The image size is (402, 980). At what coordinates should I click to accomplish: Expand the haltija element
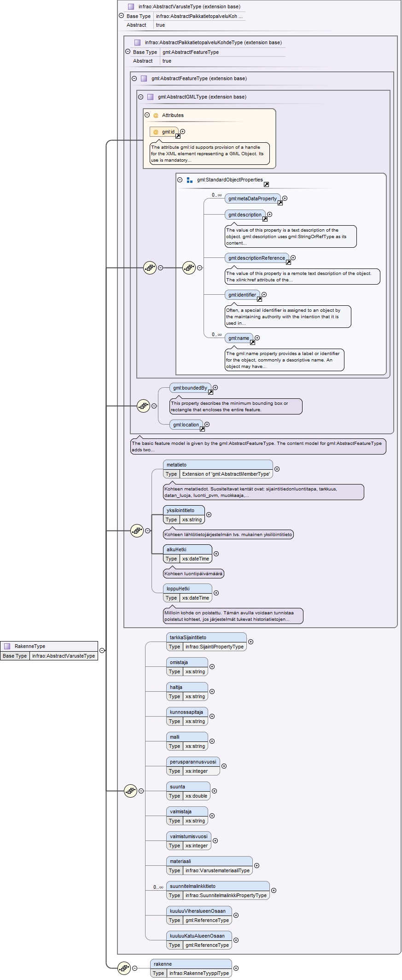(x=212, y=691)
